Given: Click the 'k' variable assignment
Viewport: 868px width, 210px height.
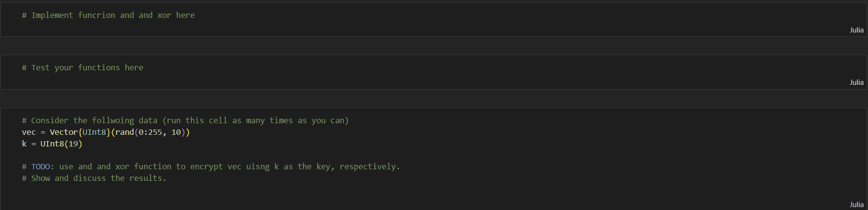Looking at the screenshot, I should [24, 144].
